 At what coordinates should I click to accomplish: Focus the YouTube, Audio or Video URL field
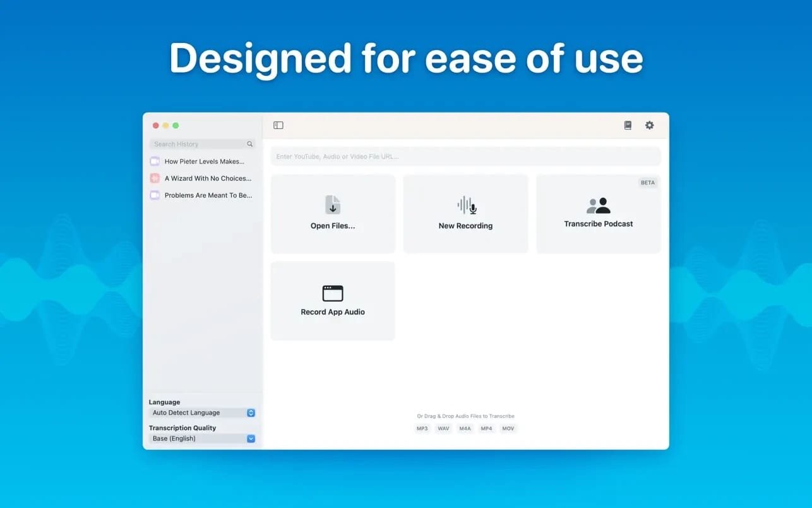[465, 157]
